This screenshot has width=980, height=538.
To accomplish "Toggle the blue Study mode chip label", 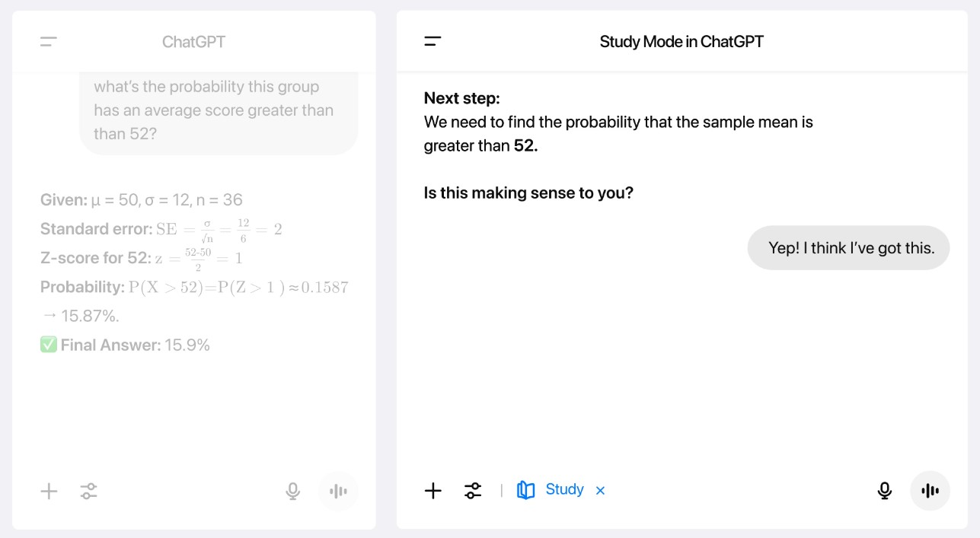I will click(564, 489).
